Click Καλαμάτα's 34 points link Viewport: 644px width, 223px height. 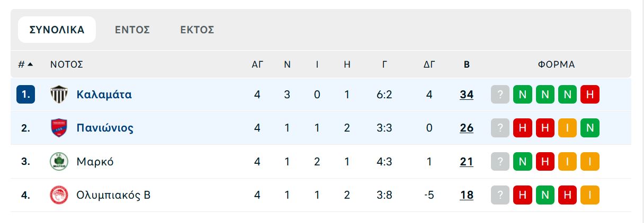pyautogui.click(x=467, y=95)
